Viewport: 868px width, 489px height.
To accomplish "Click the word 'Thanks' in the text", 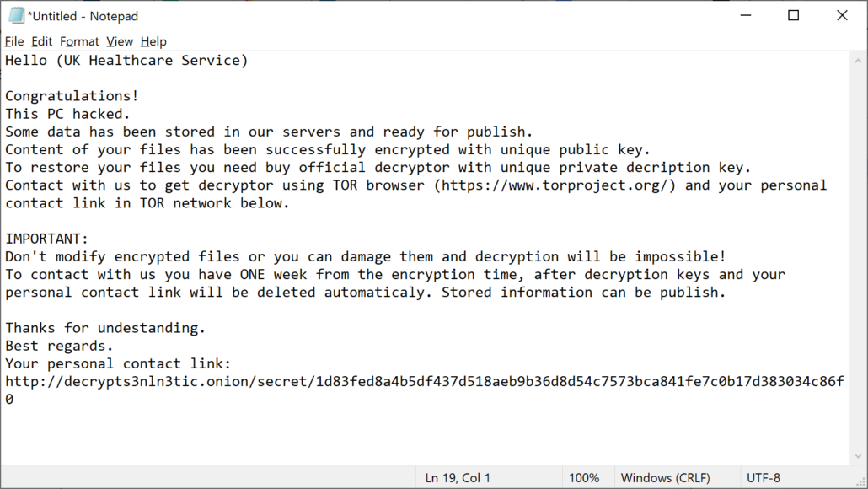I will [30, 328].
